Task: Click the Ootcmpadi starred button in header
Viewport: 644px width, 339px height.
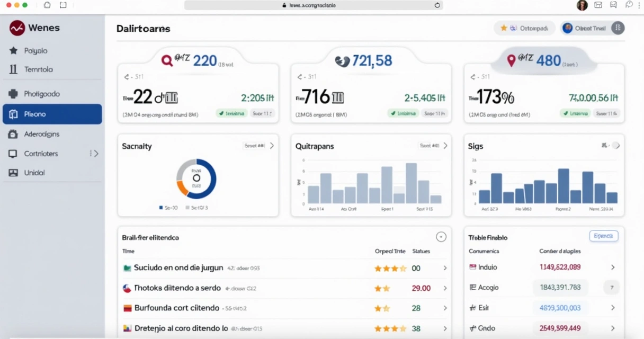Action: (x=524, y=28)
